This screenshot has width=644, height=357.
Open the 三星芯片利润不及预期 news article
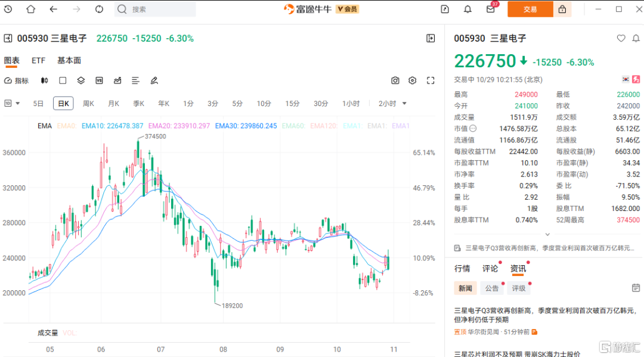(517, 353)
